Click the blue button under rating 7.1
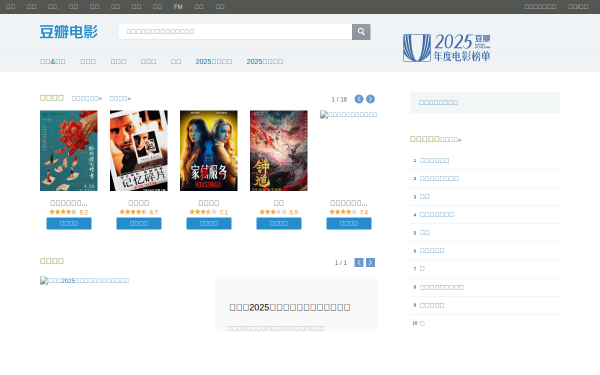600x375 pixels. click(x=209, y=223)
